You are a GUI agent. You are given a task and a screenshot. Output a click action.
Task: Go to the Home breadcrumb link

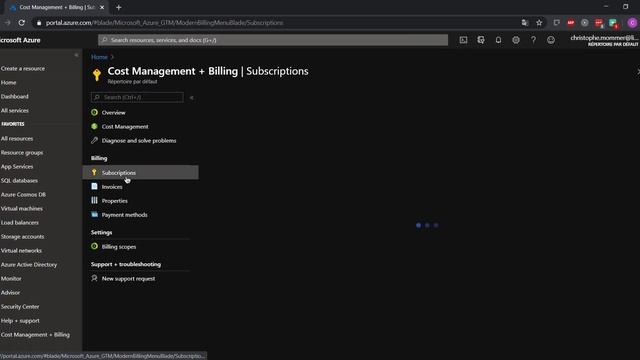[x=99, y=57]
